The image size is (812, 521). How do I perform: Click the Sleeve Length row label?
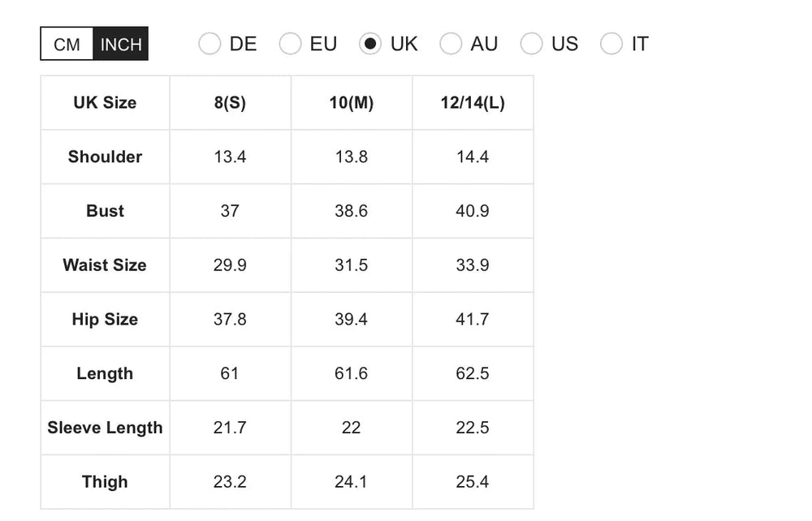click(x=105, y=428)
